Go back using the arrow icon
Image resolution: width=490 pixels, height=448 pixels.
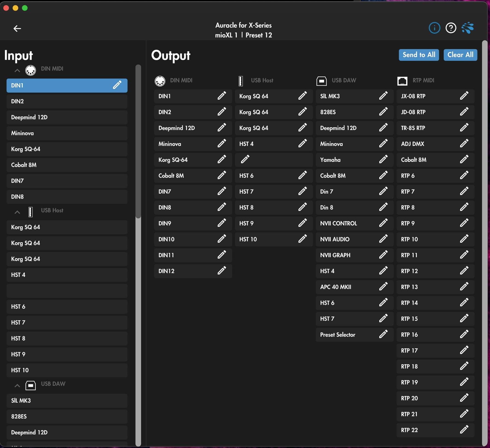[x=17, y=28]
